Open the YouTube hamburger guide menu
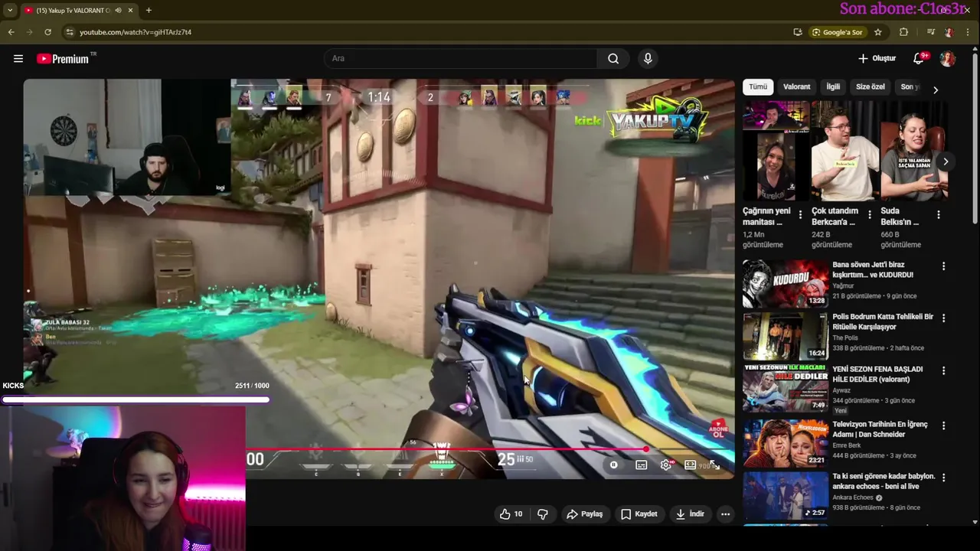 tap(18, 58)
